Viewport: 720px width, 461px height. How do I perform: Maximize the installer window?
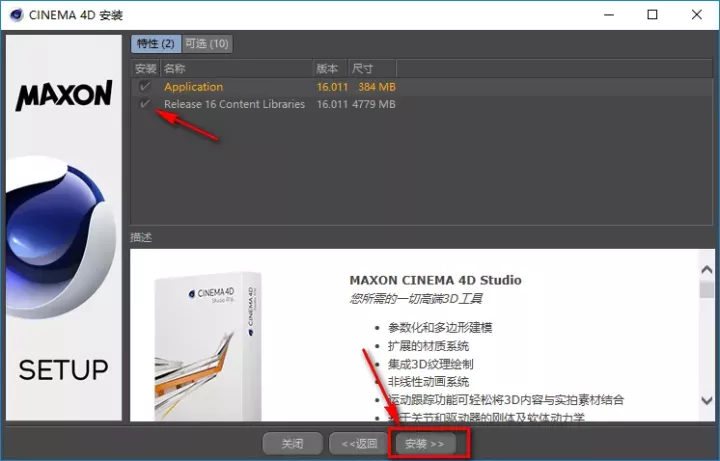[652, 15]
